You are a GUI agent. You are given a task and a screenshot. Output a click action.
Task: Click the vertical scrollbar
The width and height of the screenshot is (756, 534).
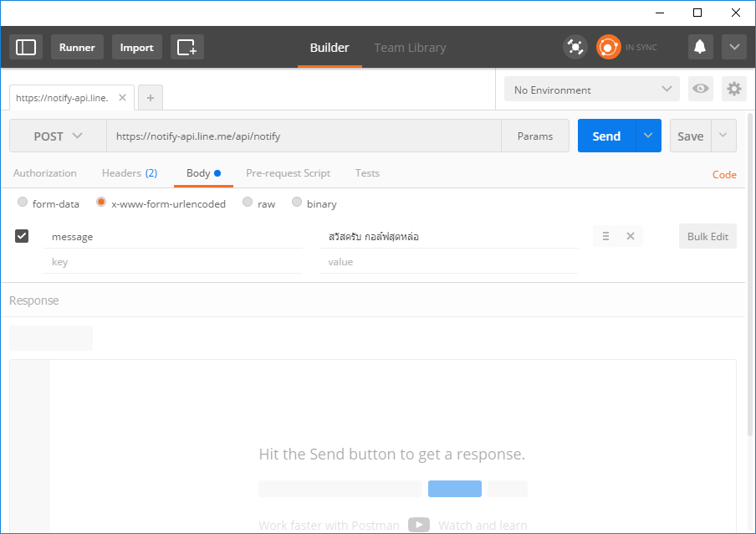click(750, 275)
